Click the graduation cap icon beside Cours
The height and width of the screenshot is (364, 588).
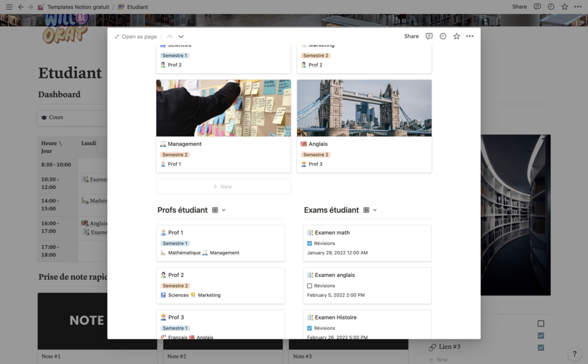pos(44,118)
